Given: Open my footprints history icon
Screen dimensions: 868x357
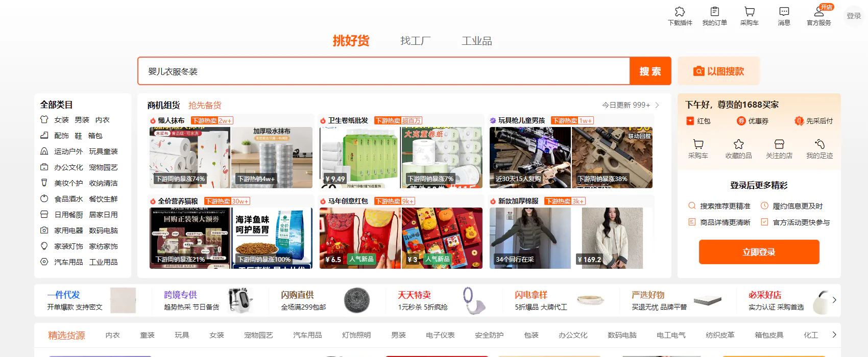Looking at the screenshot, I should click(819, 144).
